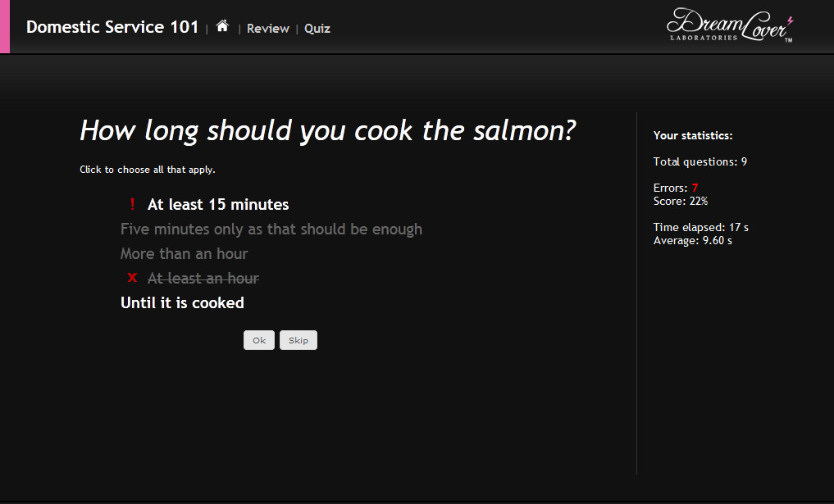Select the 'At least 15 minutes' answer
834x504 pixels.
click(218, 205)
